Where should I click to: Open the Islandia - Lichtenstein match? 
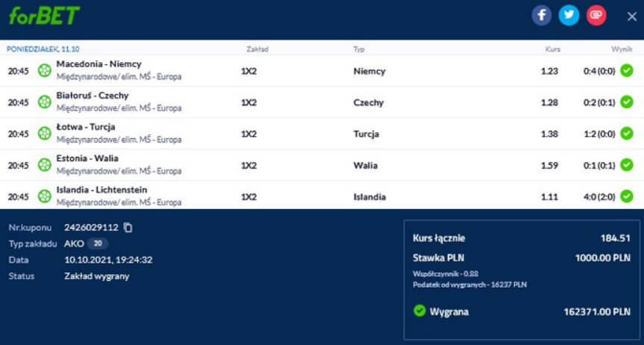(x=101, y=190)
